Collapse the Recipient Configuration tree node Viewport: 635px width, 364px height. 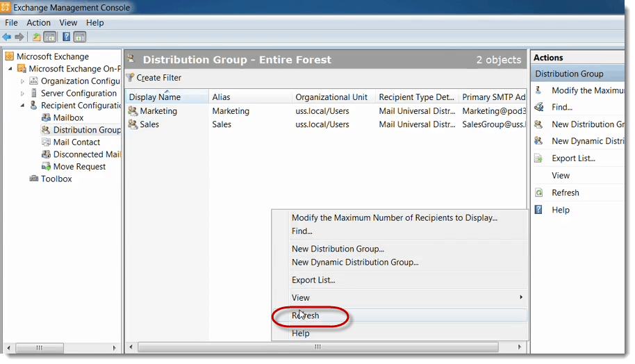click(22, 106)
